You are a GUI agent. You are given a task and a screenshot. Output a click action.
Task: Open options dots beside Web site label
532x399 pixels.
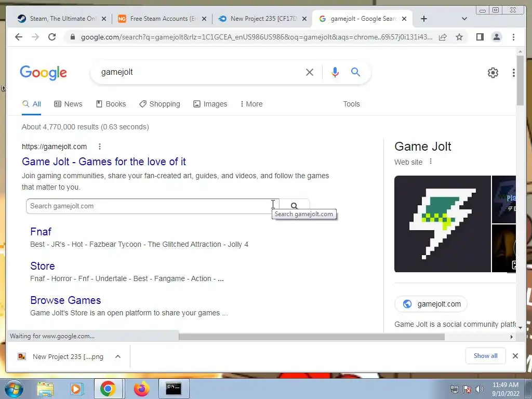[431, 162]
